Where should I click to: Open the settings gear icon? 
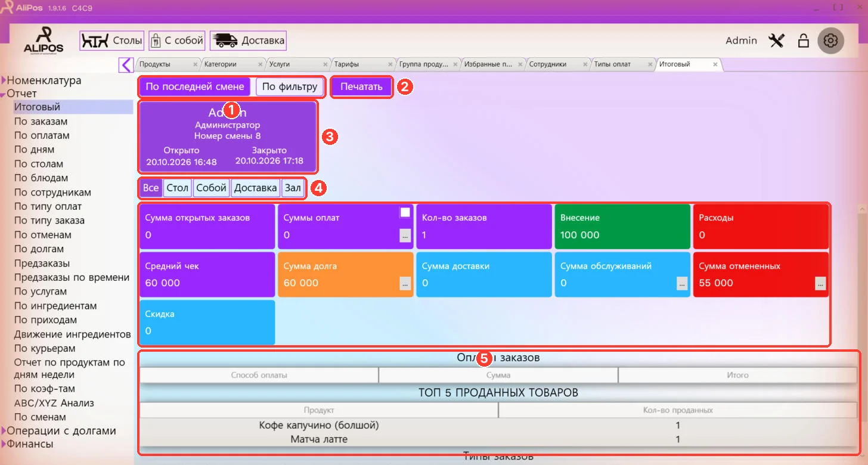tap(831, 41)
